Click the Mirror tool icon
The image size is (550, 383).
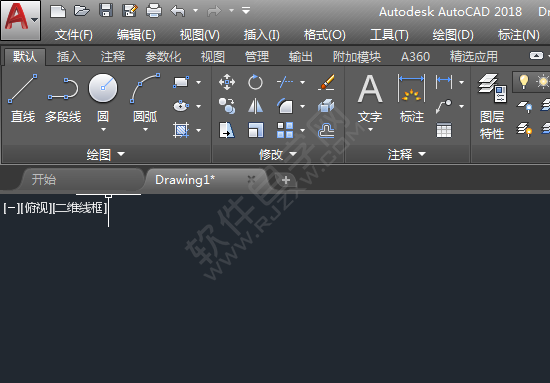pos(255,106)
